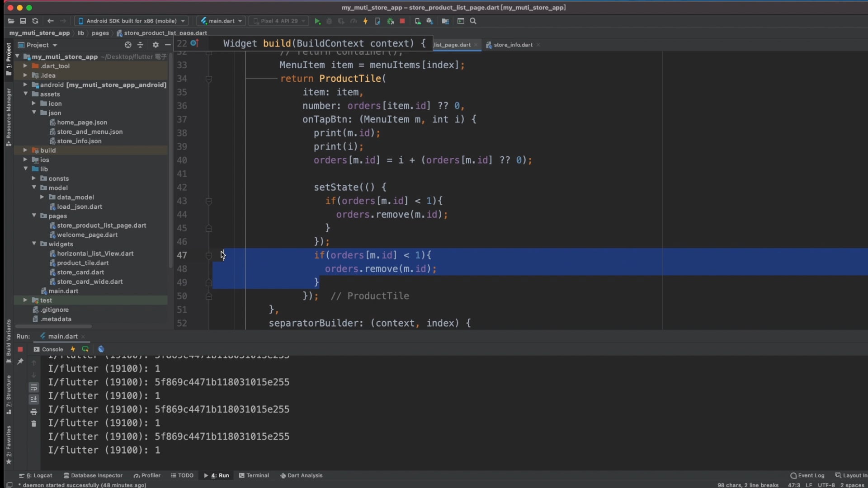Open the device selector dropdown
This screenshot has width=868, height=488.
131,21
